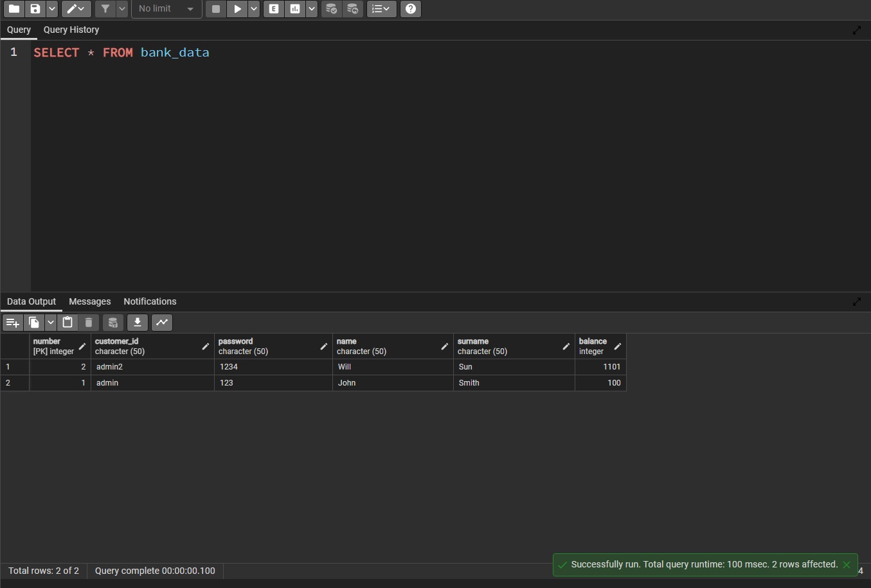Add a new row to results
Viewport: 871px width, 588px height.
(13, 323)
